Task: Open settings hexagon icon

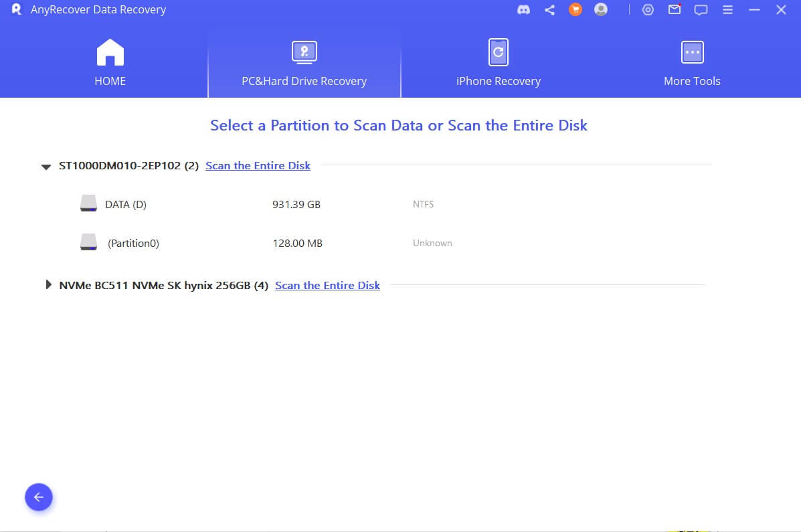Action: tap(648, 10)
